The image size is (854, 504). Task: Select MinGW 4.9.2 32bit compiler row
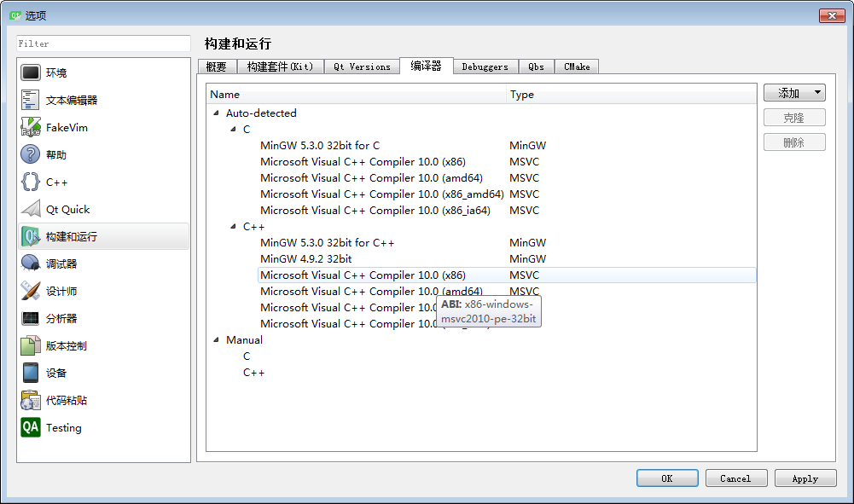pos(306,259)
